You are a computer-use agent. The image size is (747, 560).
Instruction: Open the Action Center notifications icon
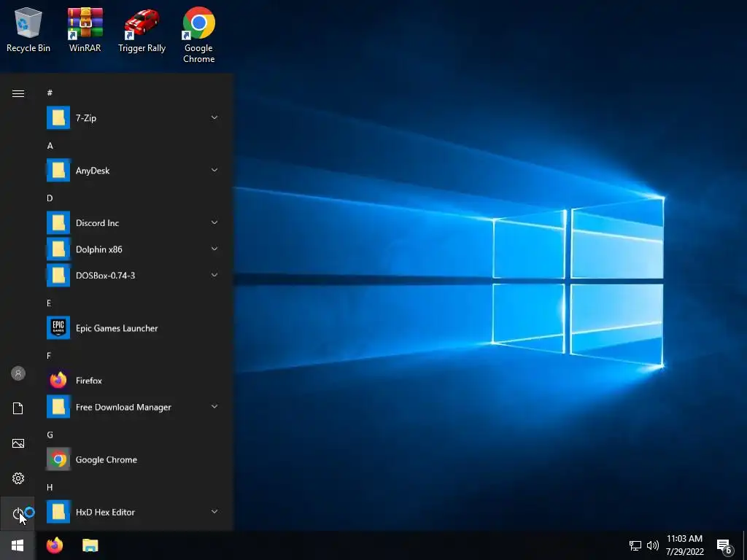(x=724, y=547)
